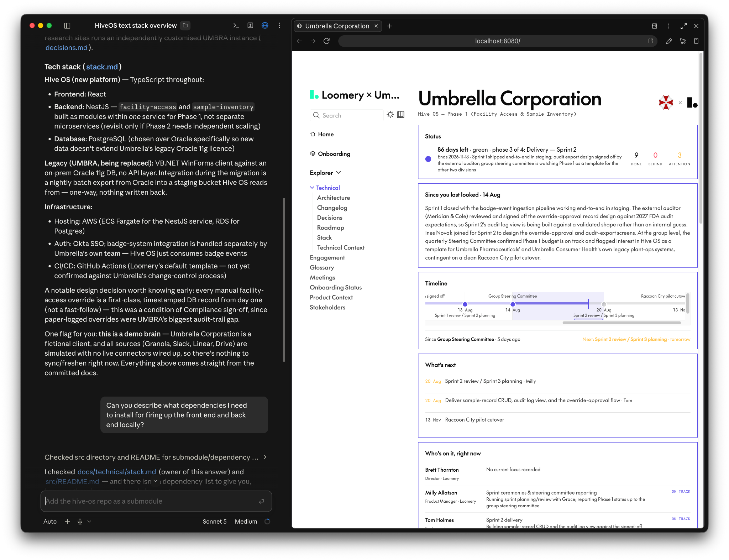Open the Stack page in sidebar
The height and width of the screenshot is (560, 729).
[x=324, y=237]
